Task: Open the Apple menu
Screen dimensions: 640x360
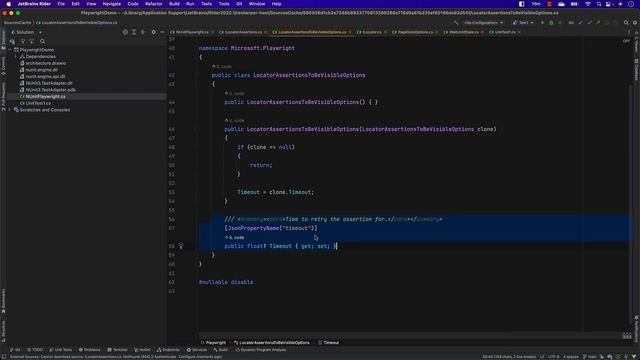Action: 9,4
